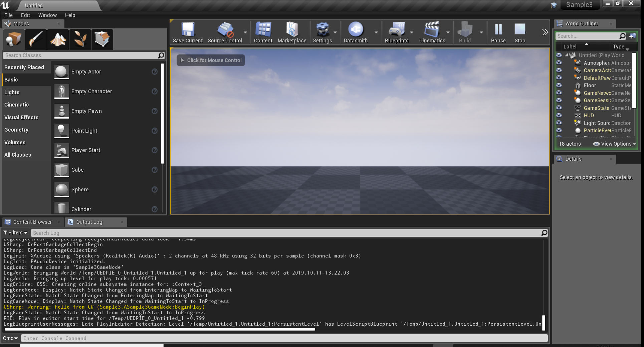644x347 pixels.
Task: Toggle visibility of HUD actor
Action: 559,115
